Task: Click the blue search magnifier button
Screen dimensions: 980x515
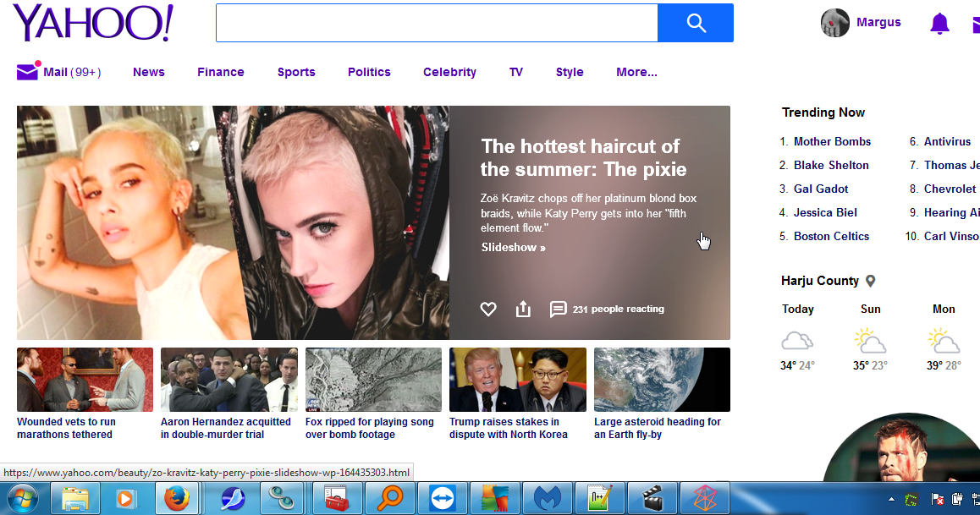Action: click(x=696, y=23)
